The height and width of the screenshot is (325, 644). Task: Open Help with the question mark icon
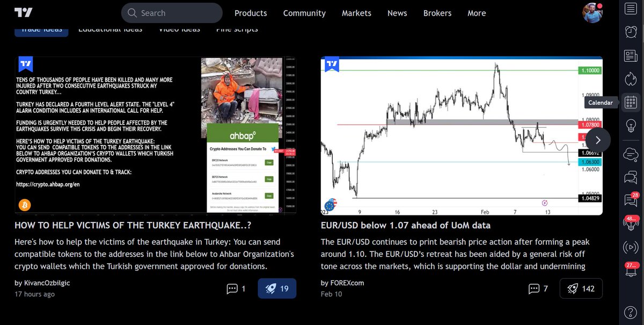[631, 312]
